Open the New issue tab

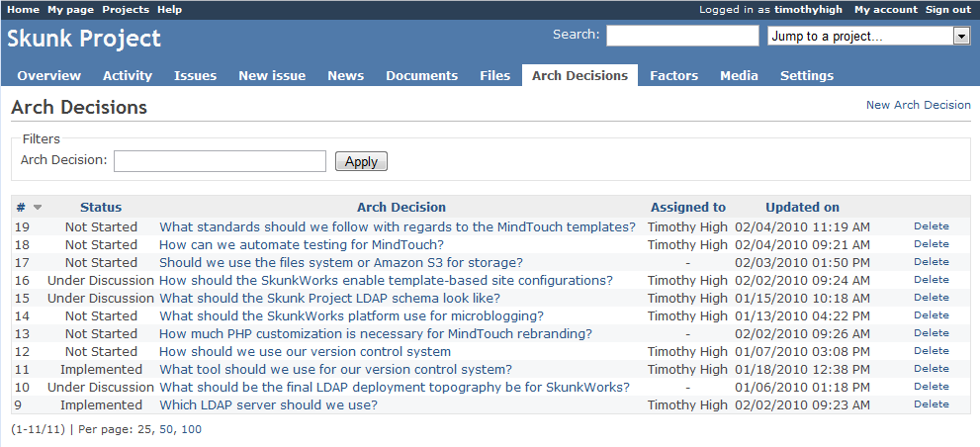[272, 75]
